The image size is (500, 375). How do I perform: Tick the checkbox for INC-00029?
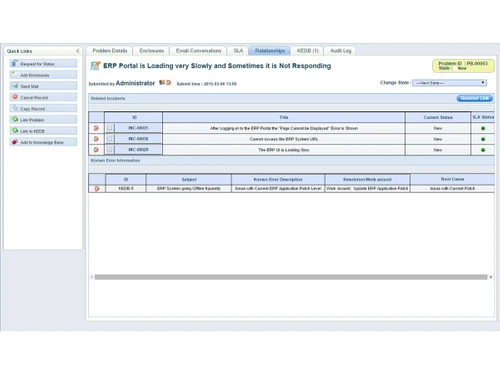pos(109,150)
